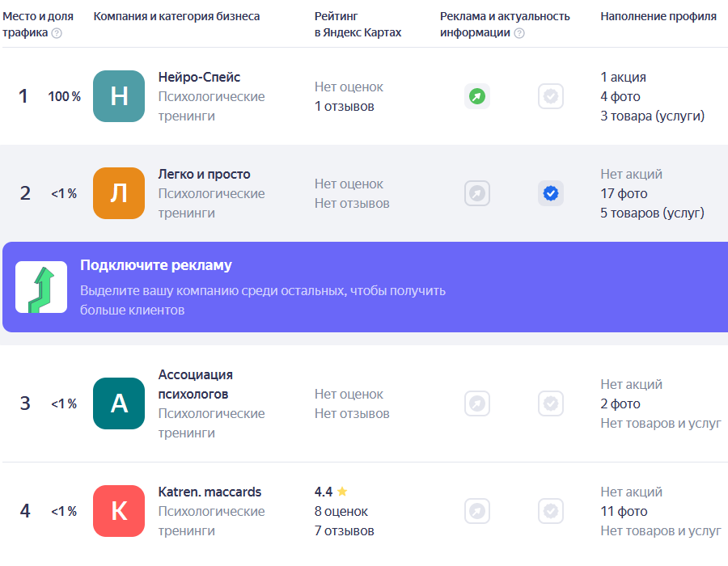The height and width of the screenshot is (566, 728).
Task: Click the green advertising icon for Нейро-Спейс
Action: coord(476,96)
